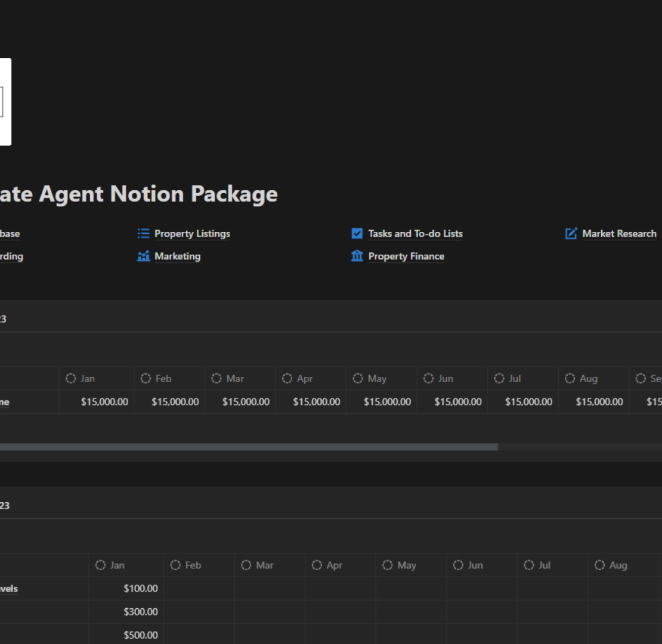Click the Jul column icon in the lower table
The width and height of the screenshot is (662, 644).
529,565
